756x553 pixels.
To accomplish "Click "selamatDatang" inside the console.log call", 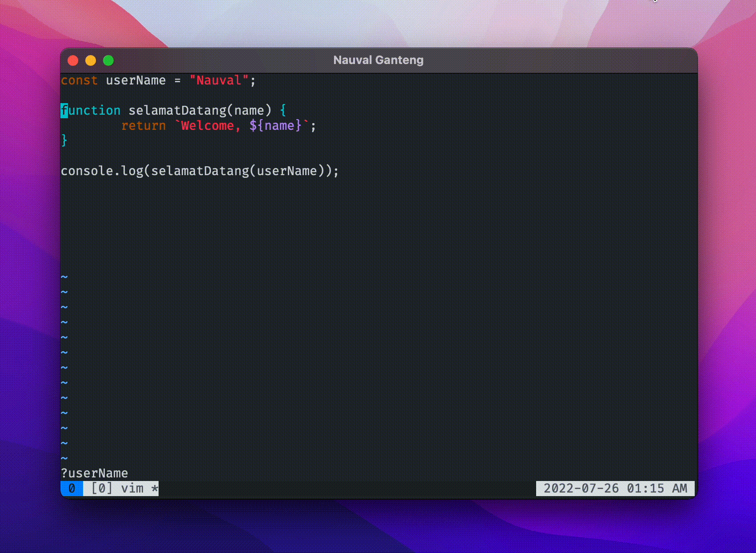I will (x=200, y=171).
